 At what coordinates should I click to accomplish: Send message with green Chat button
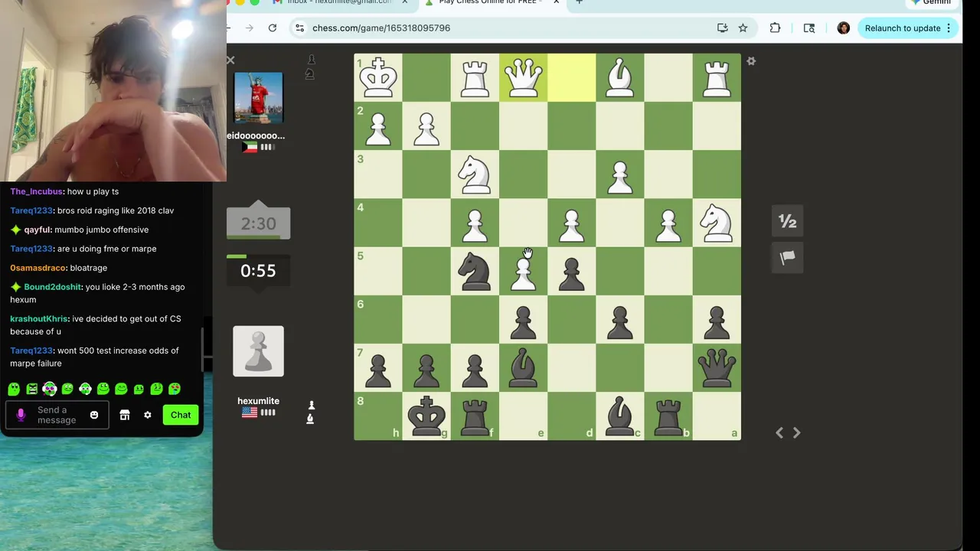click(x=181, y=415)
